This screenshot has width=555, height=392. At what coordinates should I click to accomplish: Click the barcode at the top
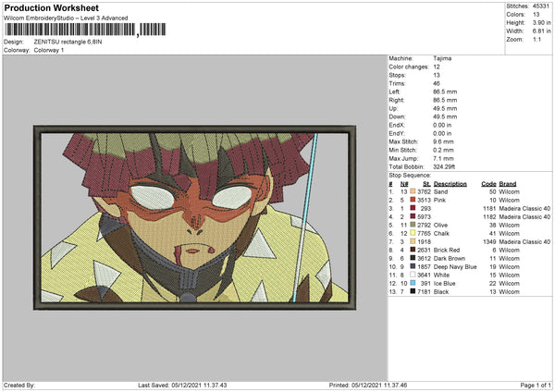(85, 30)
